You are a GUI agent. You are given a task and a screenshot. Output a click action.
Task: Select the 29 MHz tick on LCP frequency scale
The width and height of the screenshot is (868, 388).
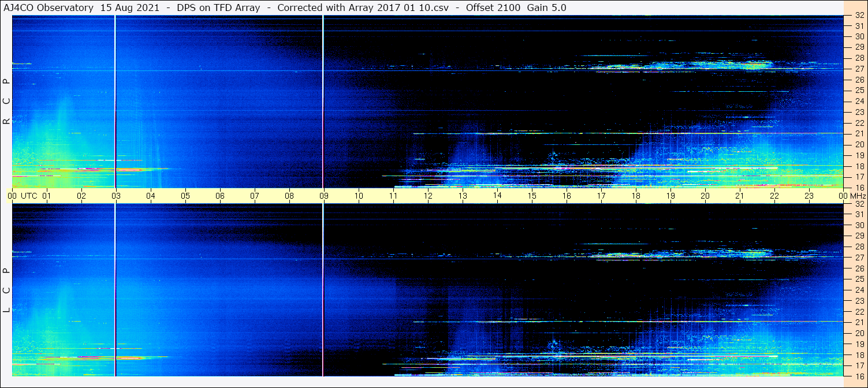(x=859, y=236)
